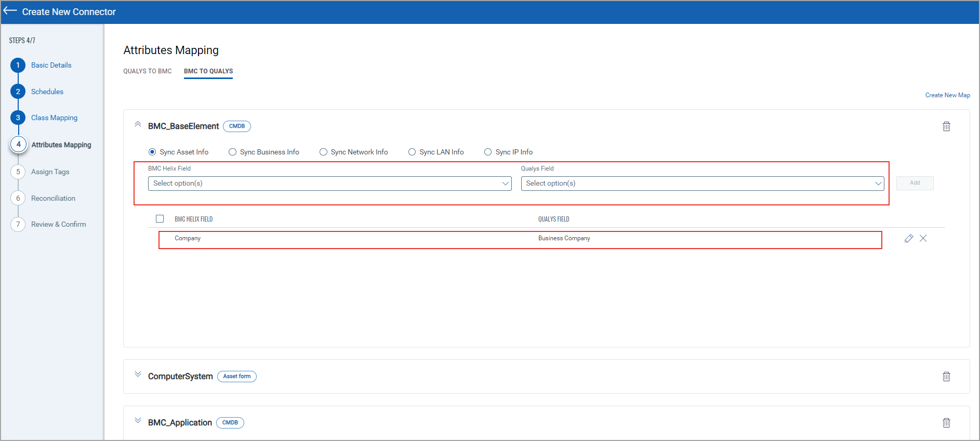Open the BMC Helix Field dropdown
This screenshot has width=980, height=441.
(329, 184)
